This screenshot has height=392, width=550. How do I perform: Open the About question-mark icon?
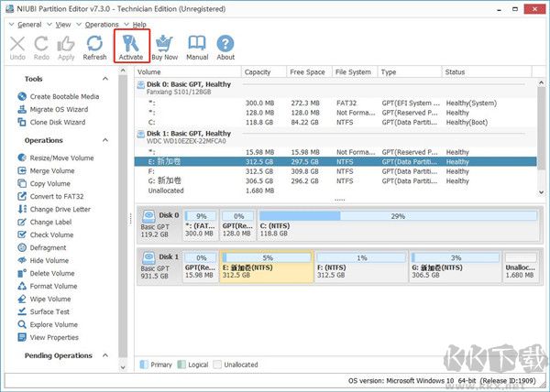[x=225, y=48]
